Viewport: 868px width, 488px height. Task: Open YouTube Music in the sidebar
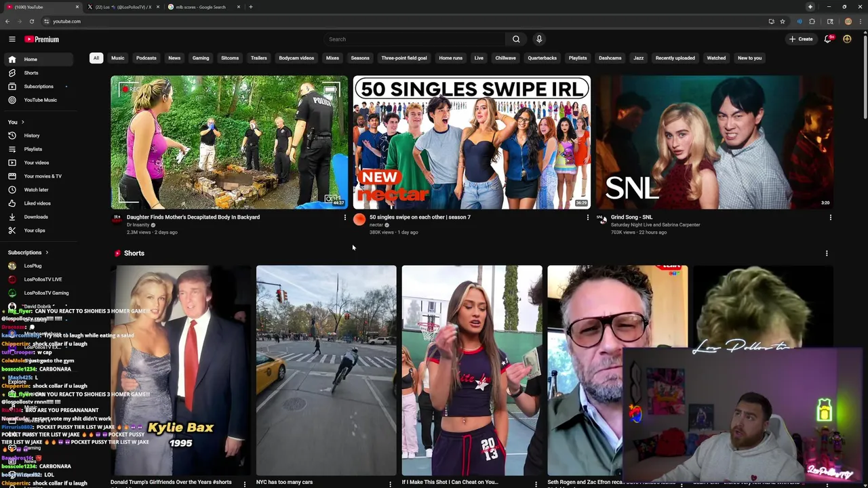pyautogui.click(x=38, y=100)
